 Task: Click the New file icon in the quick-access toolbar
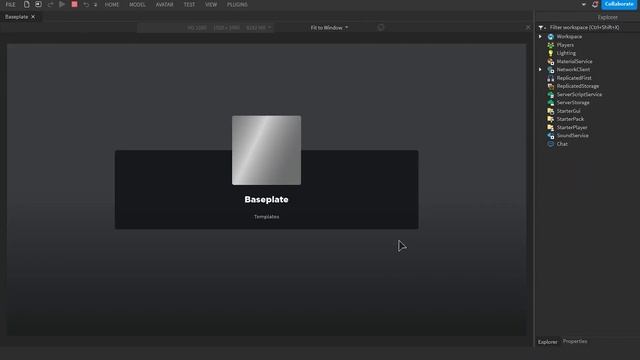pos(27,4)
